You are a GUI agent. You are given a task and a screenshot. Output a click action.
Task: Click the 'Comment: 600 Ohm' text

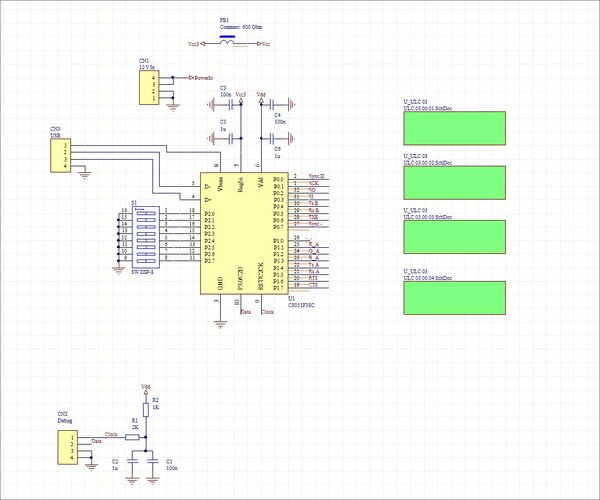pos(241,27)
